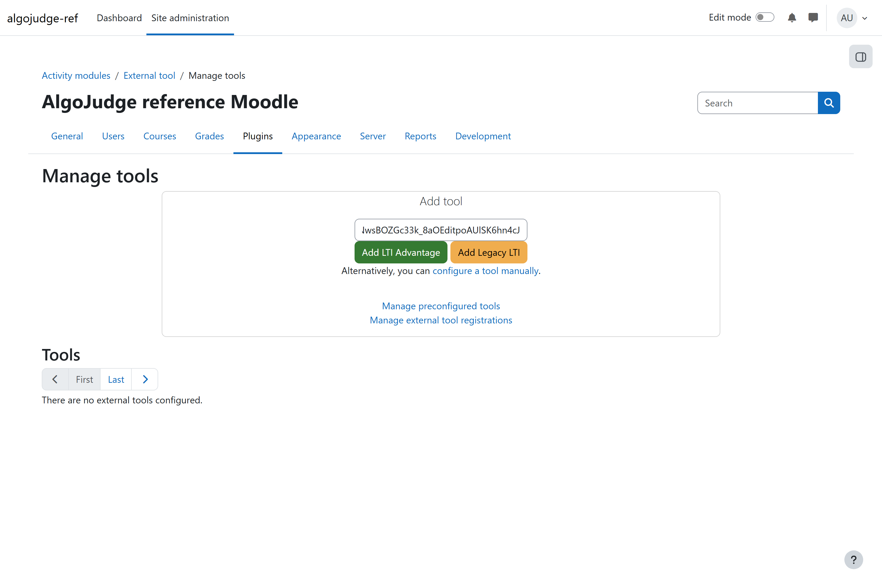Click the 'AlgoJudge reference Moodle' heading
The height and width of the screenshot is (588, 882).
170,102
